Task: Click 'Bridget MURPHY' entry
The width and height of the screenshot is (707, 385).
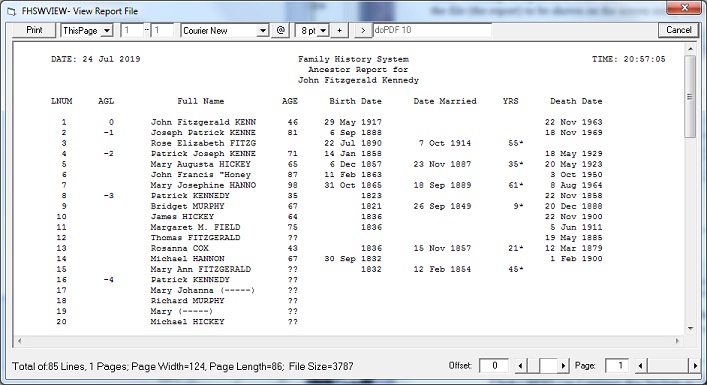Action: click(188, 206)
